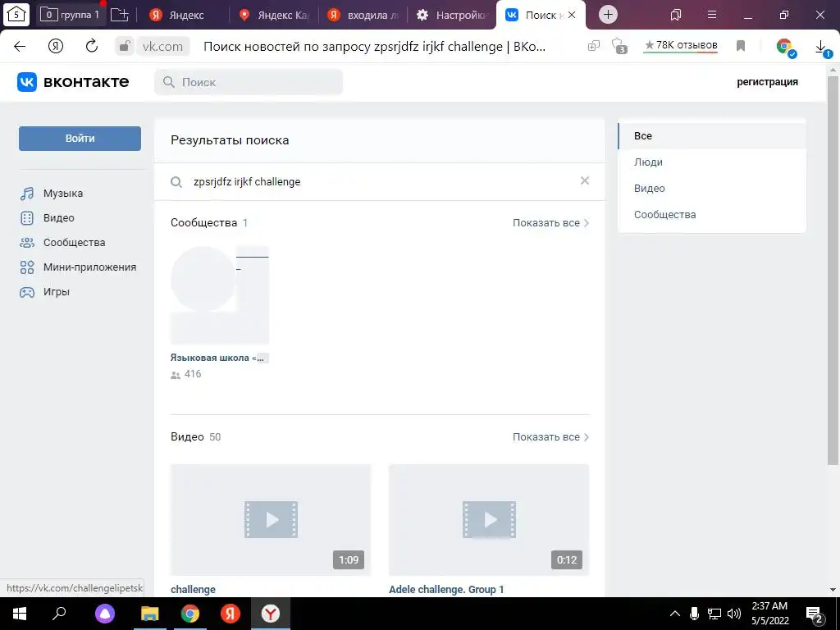Play the 1:09 'challenge' video thumbnail
Screen dimensions: 840x630
(x=271, y=519)
